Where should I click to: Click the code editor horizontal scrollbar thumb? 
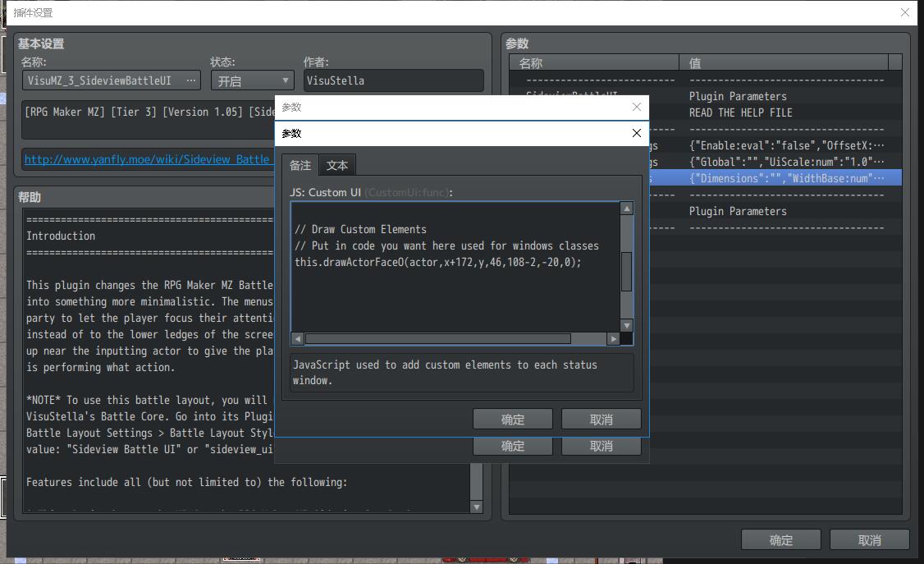pyautogui.click(x=438, y=339)
